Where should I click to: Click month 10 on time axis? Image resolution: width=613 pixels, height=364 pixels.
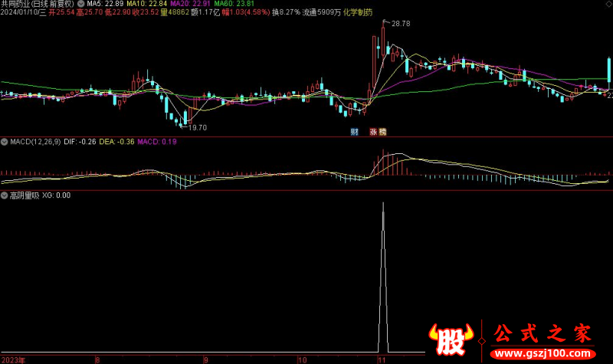302,359
